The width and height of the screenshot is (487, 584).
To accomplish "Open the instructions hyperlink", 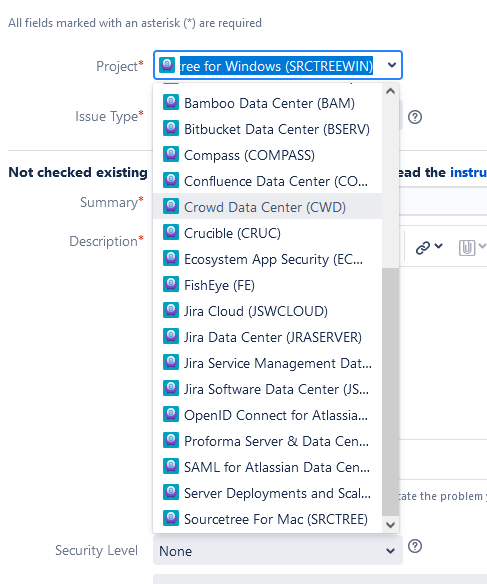I will pos(468,172).
